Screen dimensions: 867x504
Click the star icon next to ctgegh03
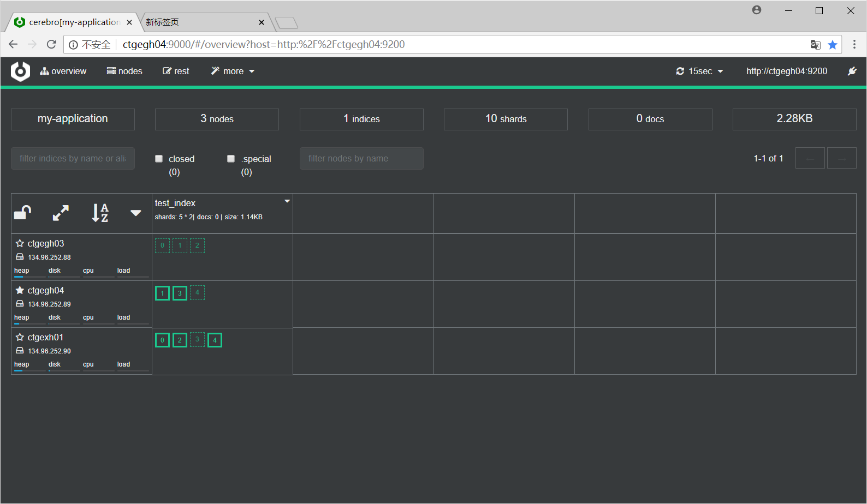pos(20,243)
